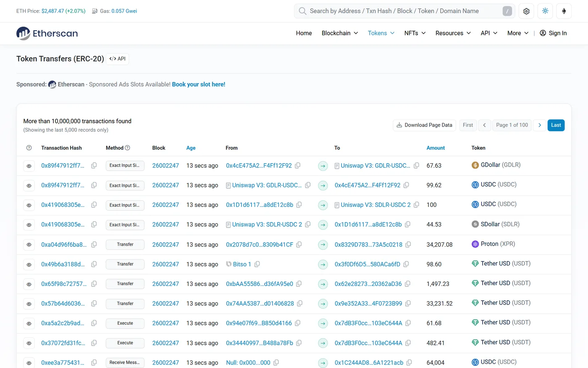
Task: Click the Proton token icon
Action: coord(475,244)
